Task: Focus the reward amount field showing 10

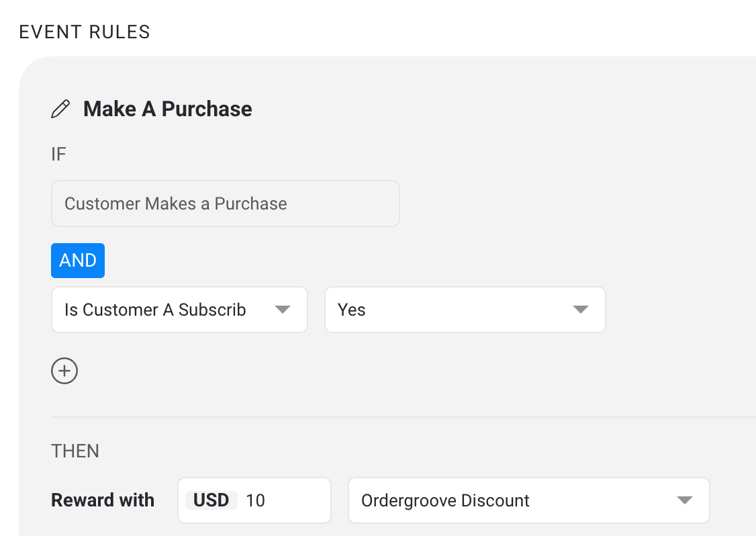Action: [285, 500]
